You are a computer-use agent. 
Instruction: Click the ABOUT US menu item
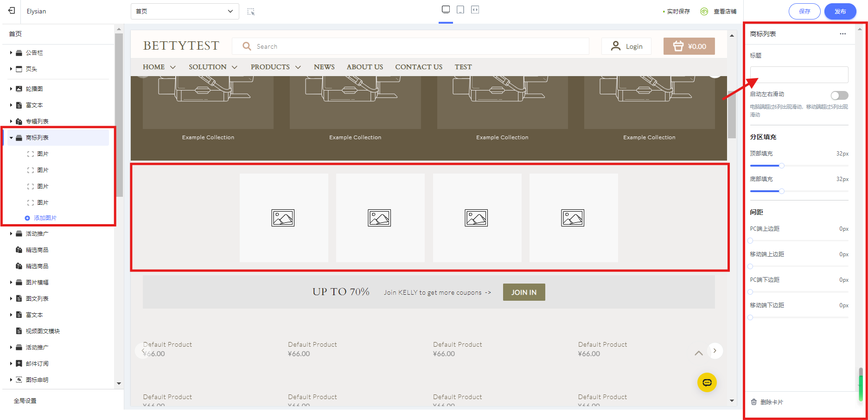[365, 67]
